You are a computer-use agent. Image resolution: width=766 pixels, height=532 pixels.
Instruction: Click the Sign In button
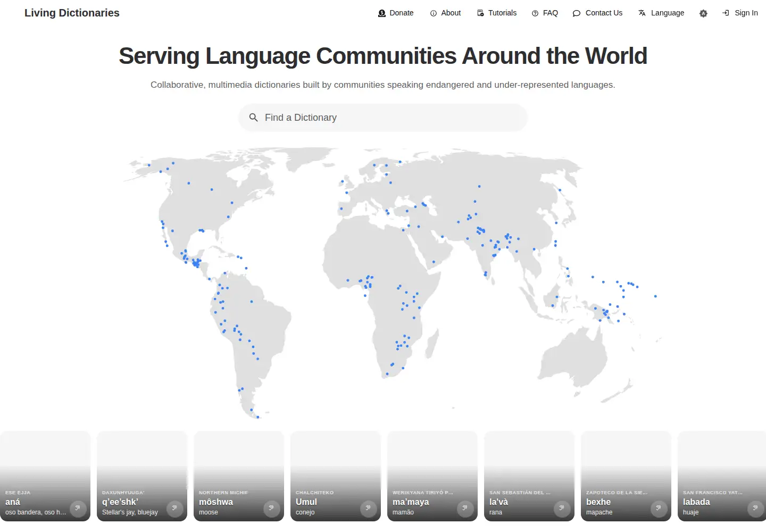tap(740, 13)
